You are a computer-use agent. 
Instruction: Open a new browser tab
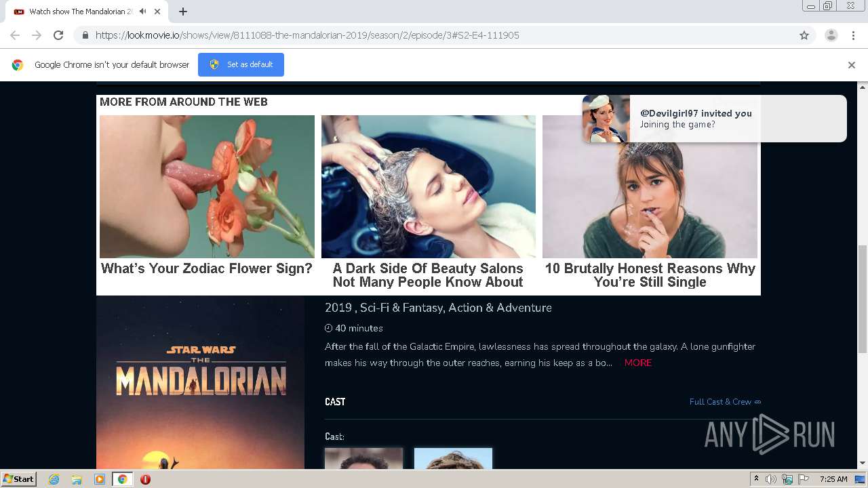coord(183,12)
